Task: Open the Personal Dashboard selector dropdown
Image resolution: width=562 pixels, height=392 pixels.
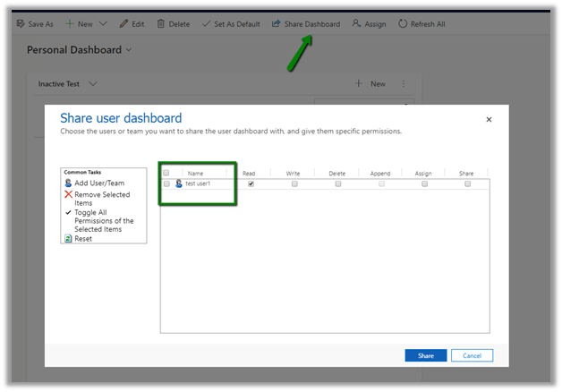Action: (x=129, y=50)
